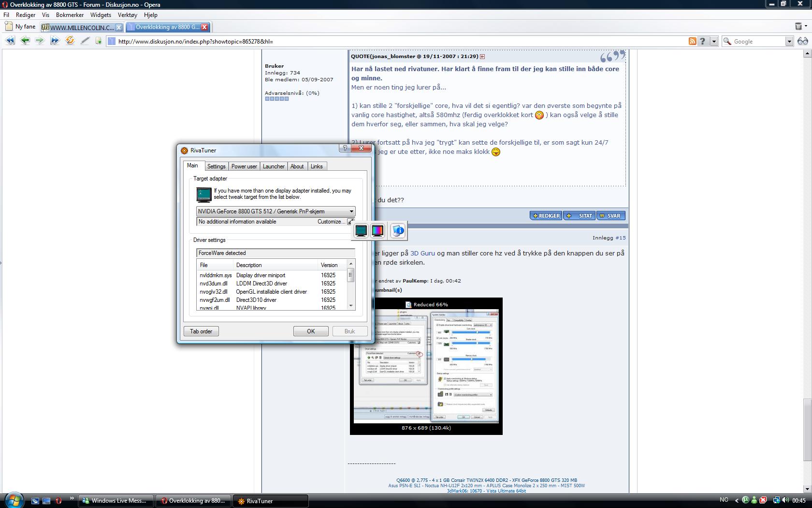Open the attached RivaTuner screenshot thumbnail
Image resolution: width=812 pixels, height=508 pixels.
click(x=426, y=366)
